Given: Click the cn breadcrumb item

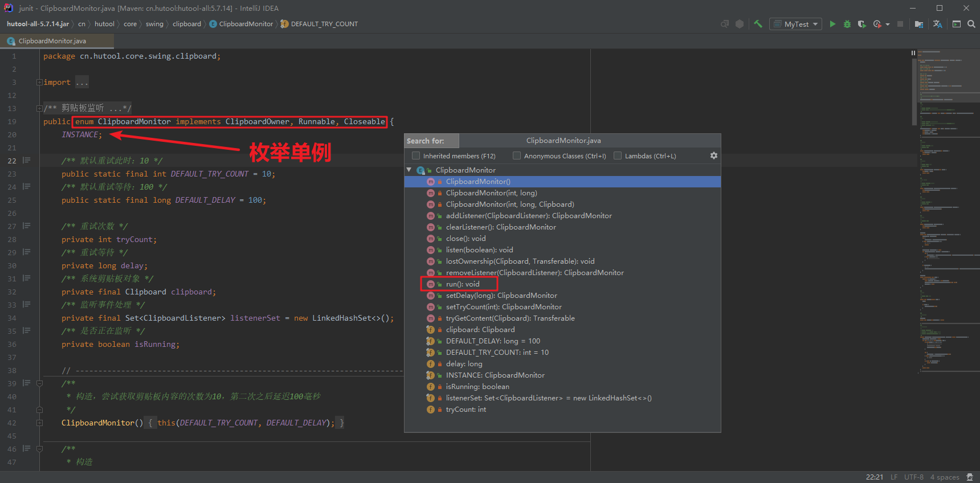Looking at the screenshot, I should (x=81, y=24).
